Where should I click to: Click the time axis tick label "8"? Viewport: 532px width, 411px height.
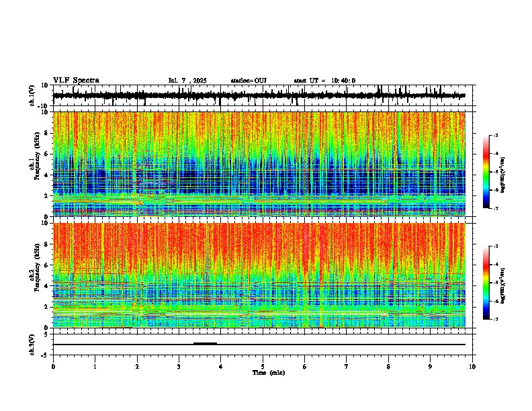click(x=388, y=367)
